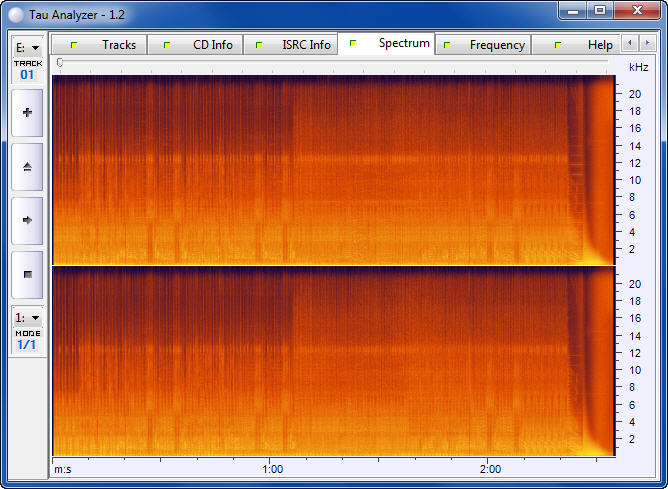The height and width of the screenshot is (489, 668).
Task: Open the CD Info tab
Action: coord(201,45)
